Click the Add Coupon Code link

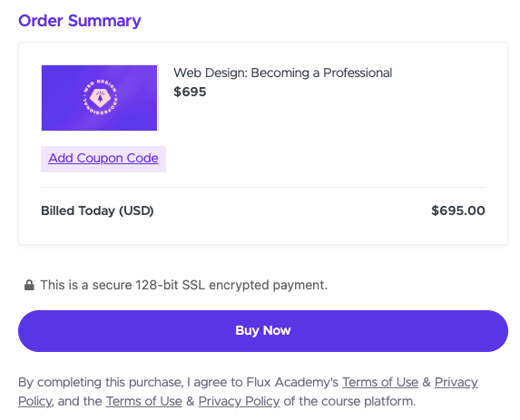point(103,159)
